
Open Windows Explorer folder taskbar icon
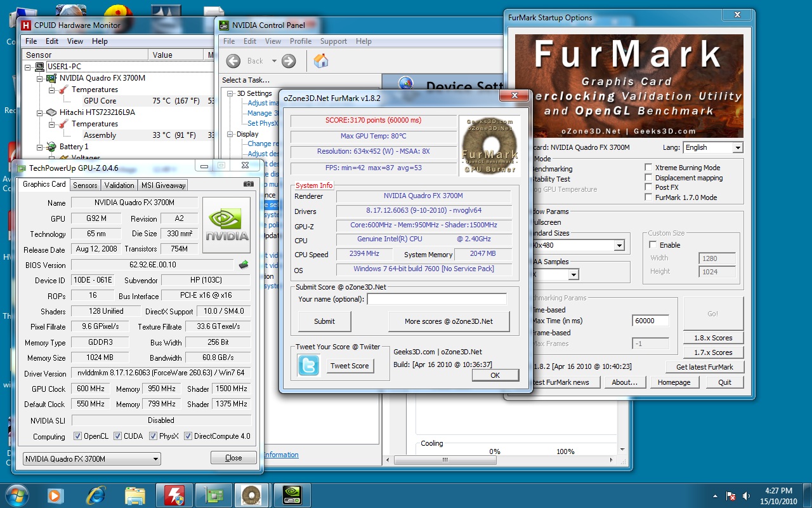(x=135, y=495)
